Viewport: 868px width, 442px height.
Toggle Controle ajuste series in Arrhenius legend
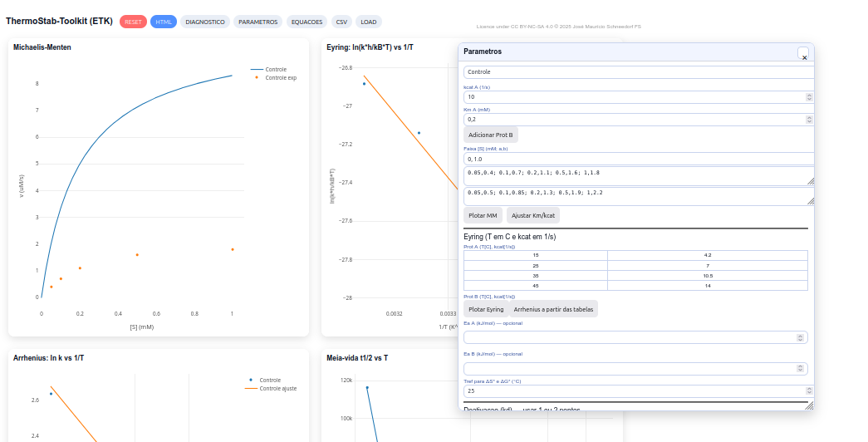coord(277,388)
